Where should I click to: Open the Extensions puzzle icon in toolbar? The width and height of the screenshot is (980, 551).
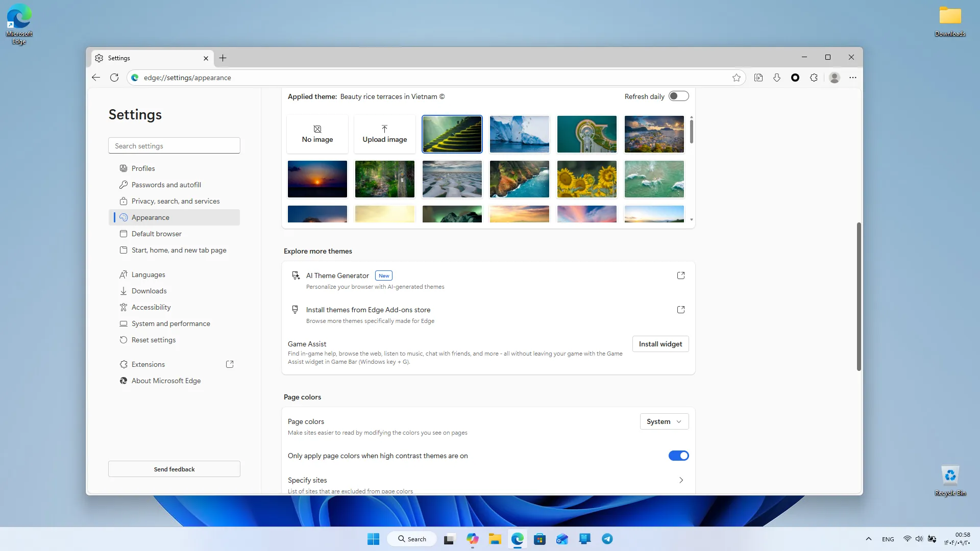point(814,78)
